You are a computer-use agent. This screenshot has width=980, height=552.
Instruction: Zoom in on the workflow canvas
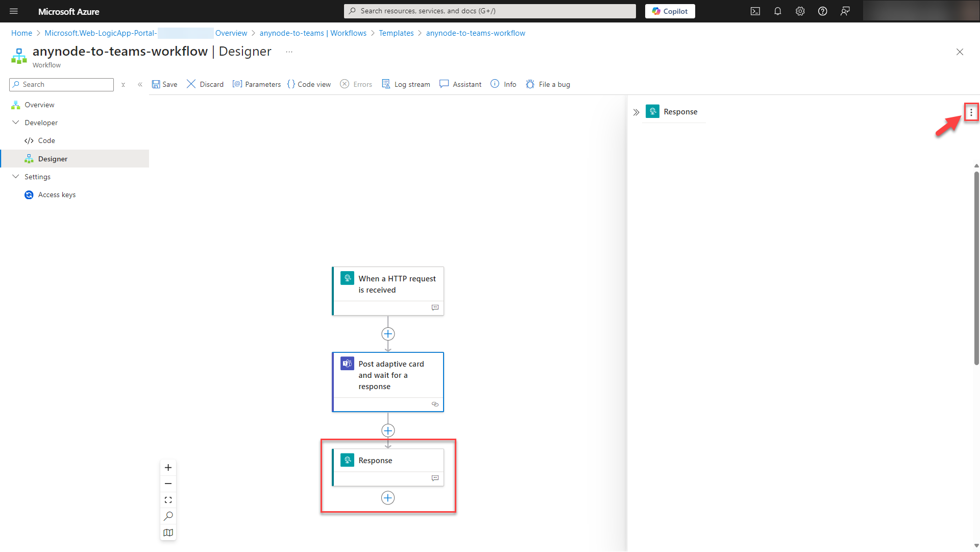click(x=168, y=467)
